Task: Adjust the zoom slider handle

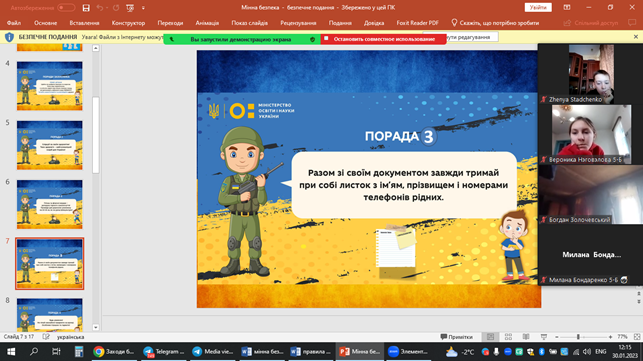Action: tap(578, 337)
